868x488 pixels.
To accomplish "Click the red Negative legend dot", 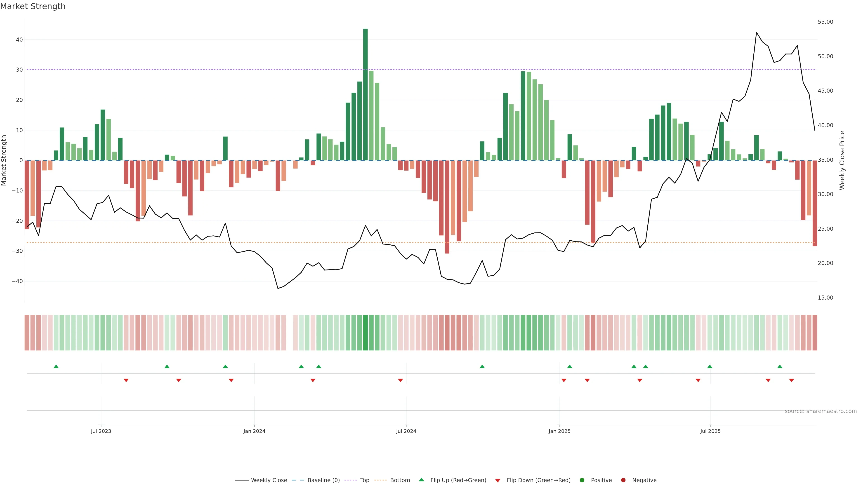I will [623, 480].
